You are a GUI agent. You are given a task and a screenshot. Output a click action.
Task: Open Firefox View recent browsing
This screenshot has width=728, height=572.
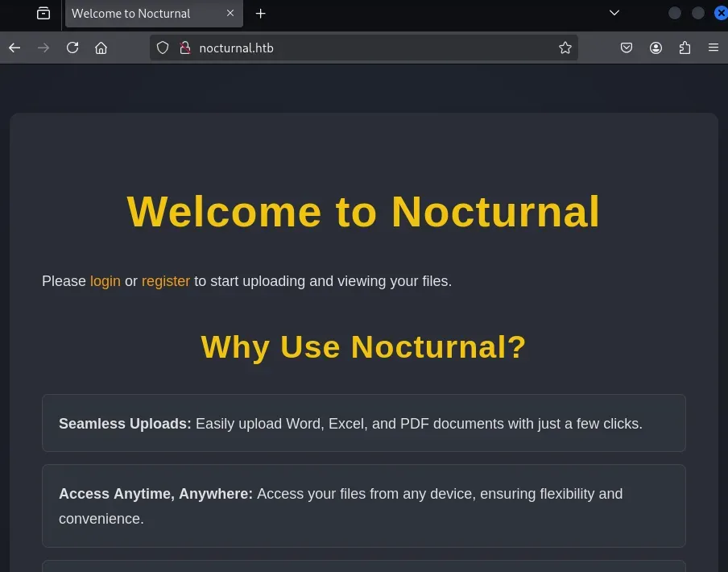click(43, 14)
